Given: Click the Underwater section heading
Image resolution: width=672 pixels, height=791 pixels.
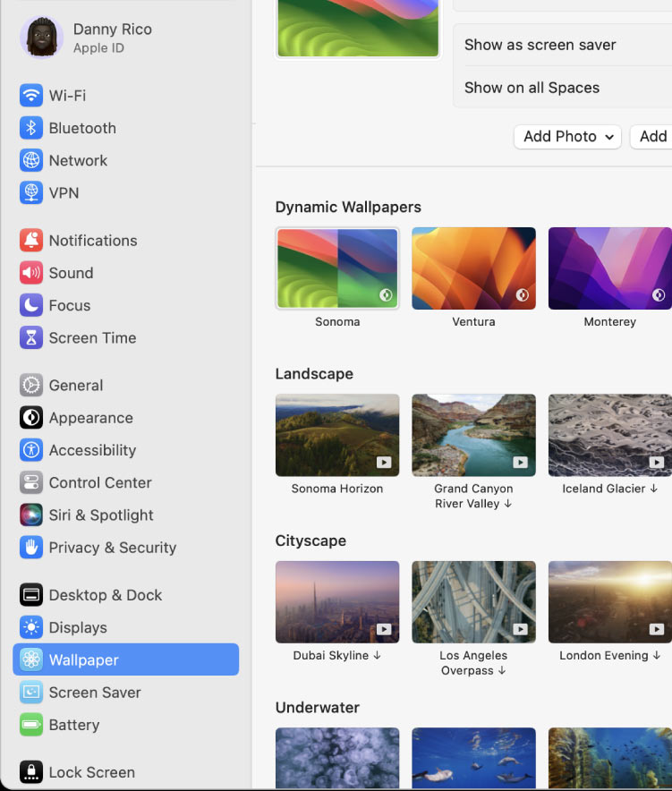Looking at the screenshot, I should pos(318,707).
